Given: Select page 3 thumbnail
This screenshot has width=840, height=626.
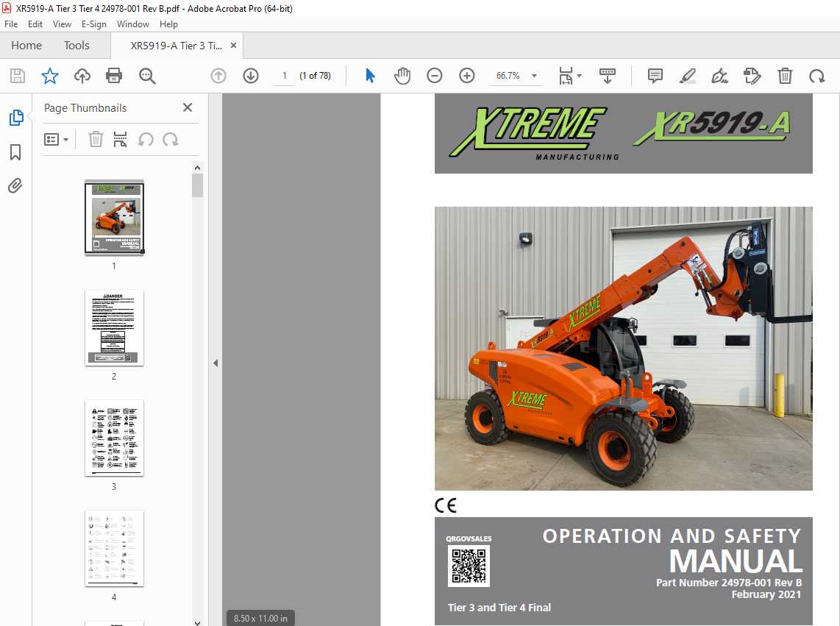Looking at the screenshot, I should 114,438.
